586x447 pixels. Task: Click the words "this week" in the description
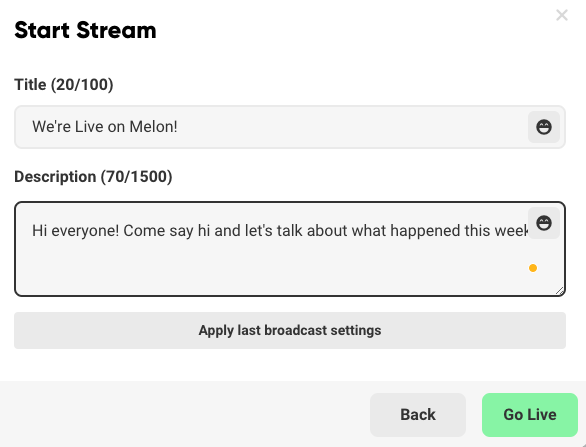pyautogui.click(x=496, y=231)
